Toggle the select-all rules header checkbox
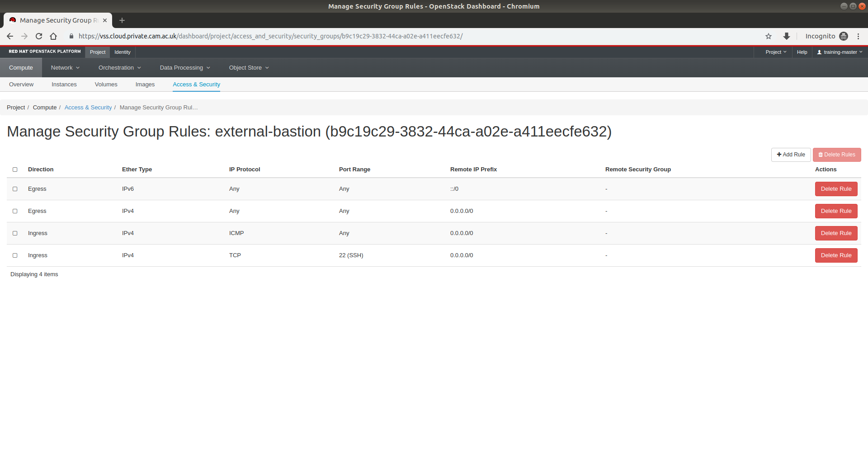The height and width of the screenshot is (476, 868). (15, 170)
